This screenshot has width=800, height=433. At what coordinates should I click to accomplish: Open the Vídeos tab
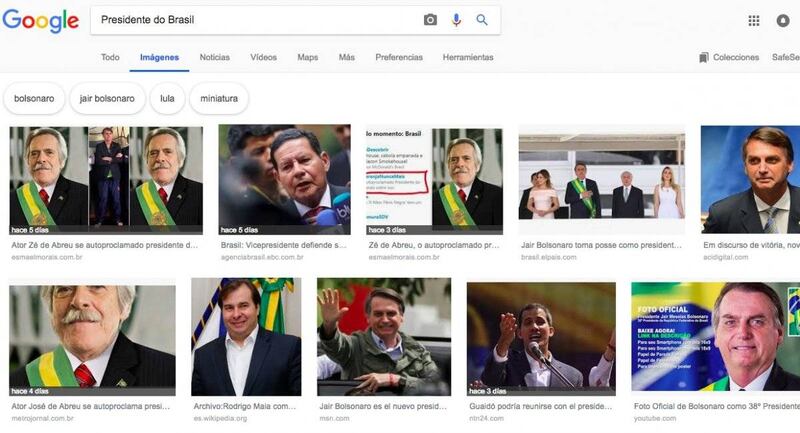pyautogui.click(x=264, y=58)
